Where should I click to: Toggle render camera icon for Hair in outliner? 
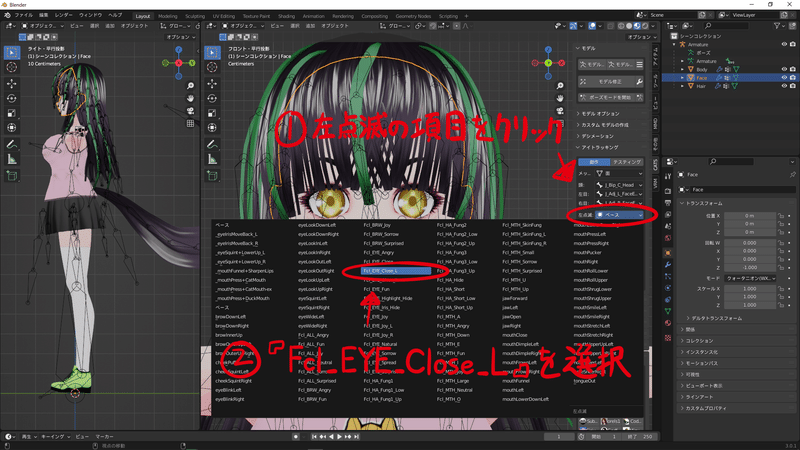[793, 86]
